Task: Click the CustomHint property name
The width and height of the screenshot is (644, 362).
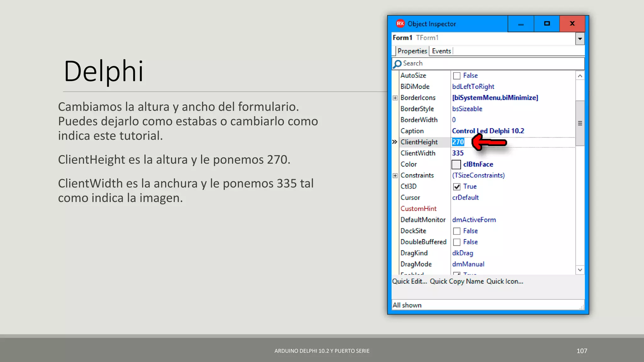Action: (418, 209)
